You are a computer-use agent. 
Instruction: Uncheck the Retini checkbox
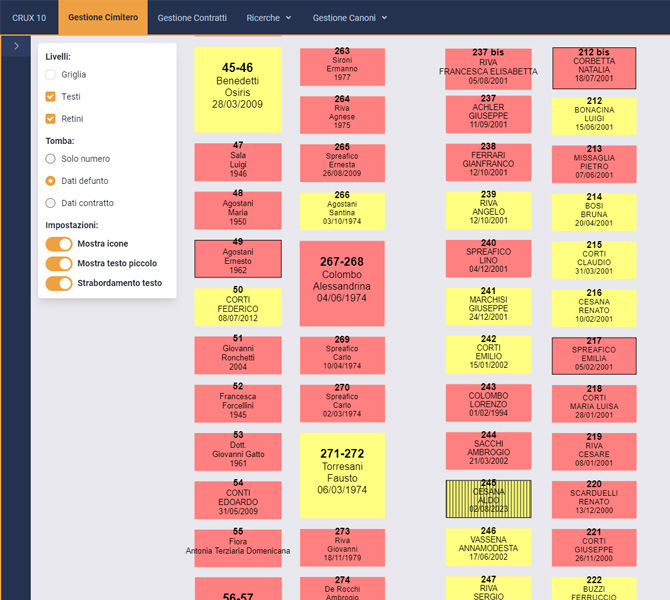click(50, 119)
